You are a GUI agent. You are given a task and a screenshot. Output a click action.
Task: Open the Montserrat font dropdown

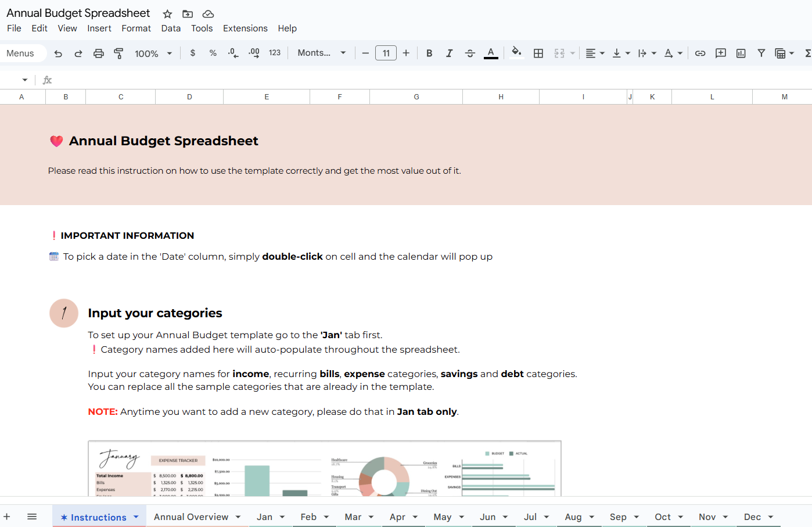point(322,53)
